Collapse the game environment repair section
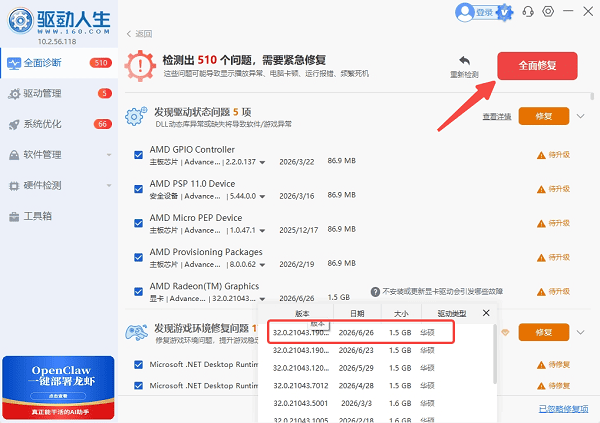This screenshot has height=423, width=600. pos(580,332)
